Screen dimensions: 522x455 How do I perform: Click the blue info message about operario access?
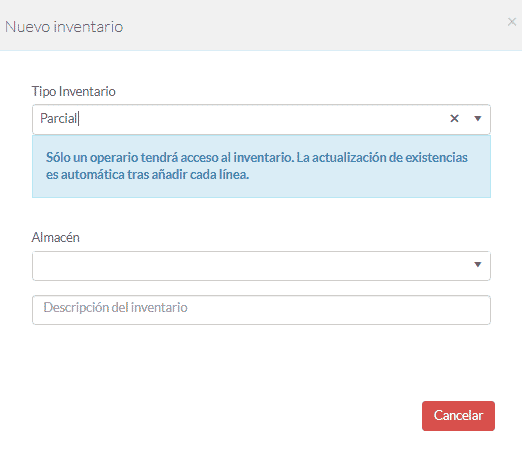coord(261,166)
